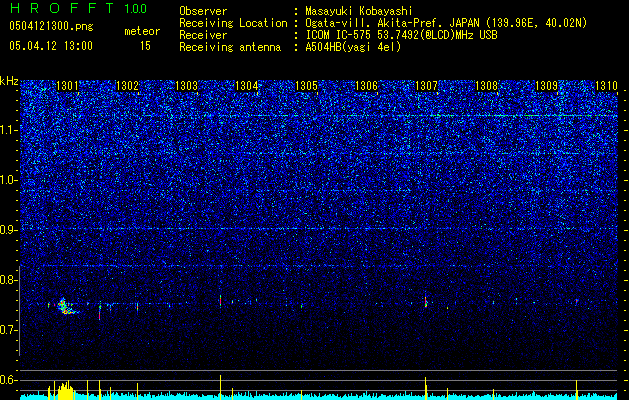The height and width of the screenshot is (400, 629).
Task: Select the HROFFT 1.0.0 title text
Action: (78, 8)
